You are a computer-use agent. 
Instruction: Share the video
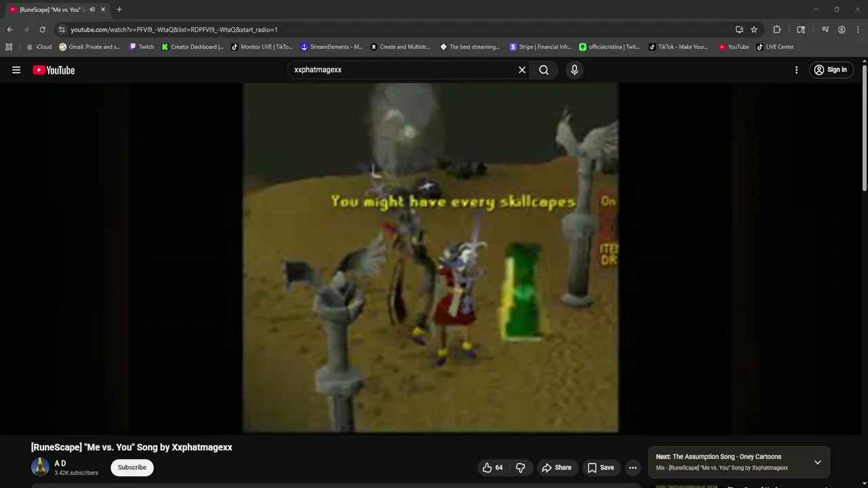point(556,468)
